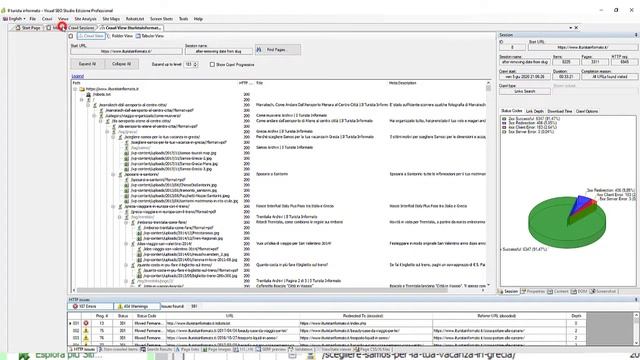
Task: Click the Crawl View toggle button
Action: click(91, 36)
